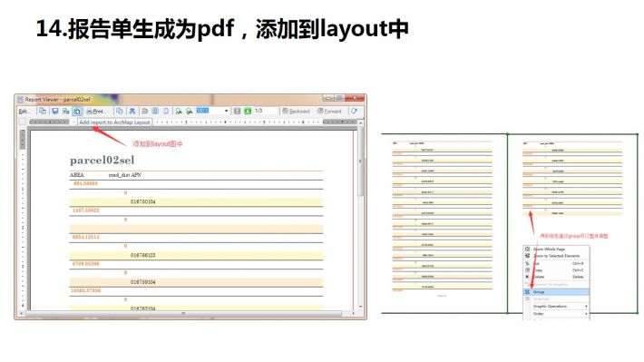Click the report viewer vertical scrollbar

point(360,216)
